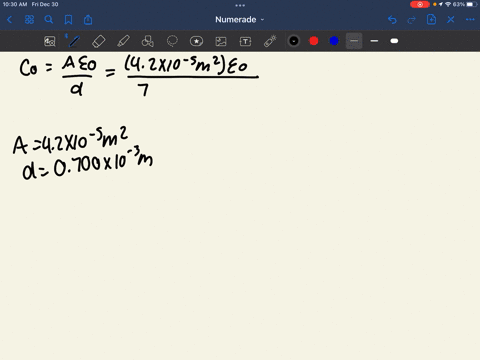The image size is (480, 360).
Task: Add a Text box tool
Action: tap(245, 41)
